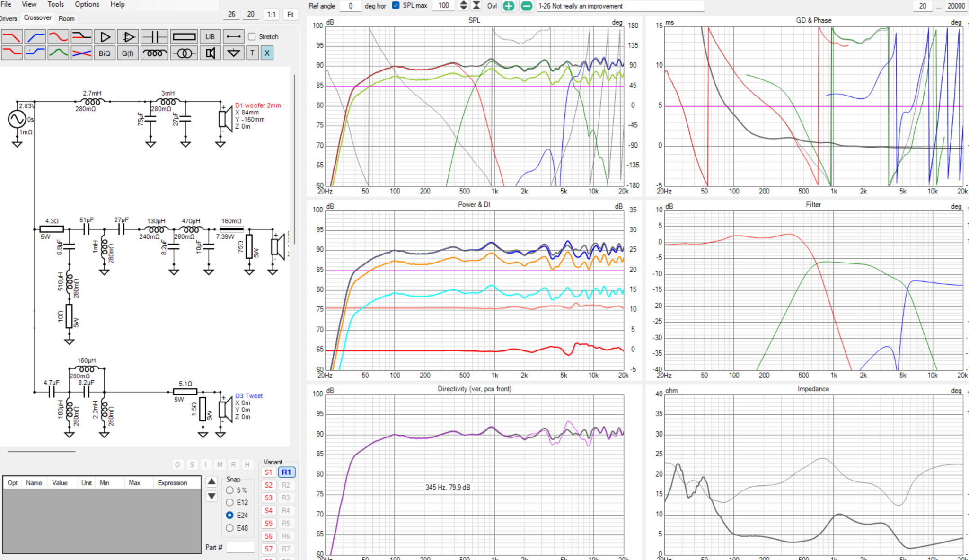969x560 pixels.
Task: Click the SPL max stepper arrows
Action: [464, 6]
